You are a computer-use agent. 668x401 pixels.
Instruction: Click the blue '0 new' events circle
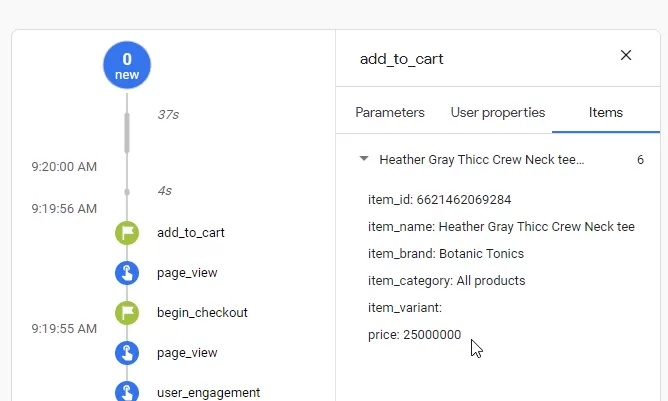point(127,65)
